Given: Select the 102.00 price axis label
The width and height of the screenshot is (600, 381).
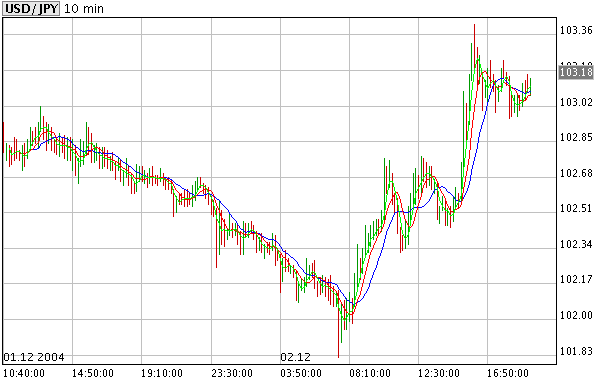Looking at the screenshot, I should click(576, 315).
